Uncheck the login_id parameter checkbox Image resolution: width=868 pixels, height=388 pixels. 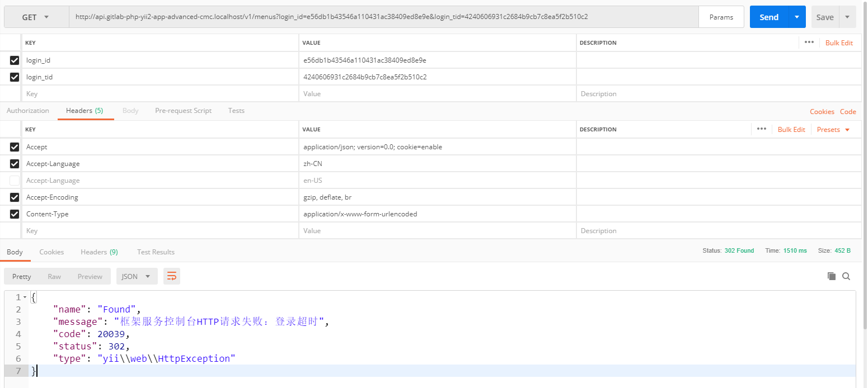[x=15, y=60]
